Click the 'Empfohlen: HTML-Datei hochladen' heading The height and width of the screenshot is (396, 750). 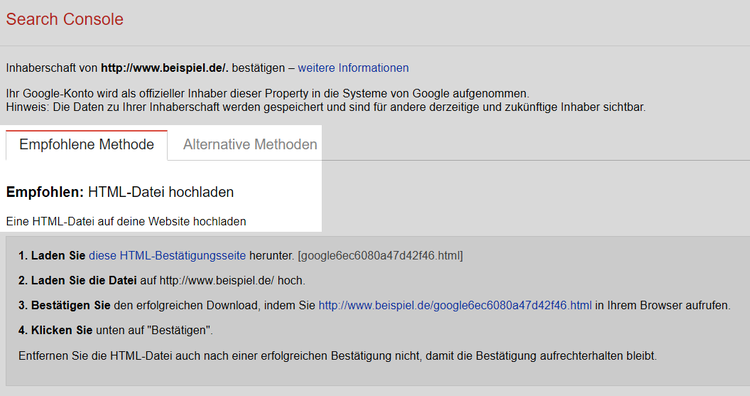point(120,192)
